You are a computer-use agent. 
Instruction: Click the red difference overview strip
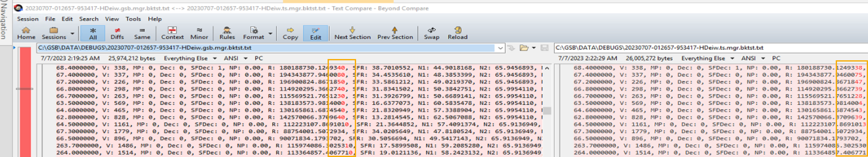tap(25, 102)
